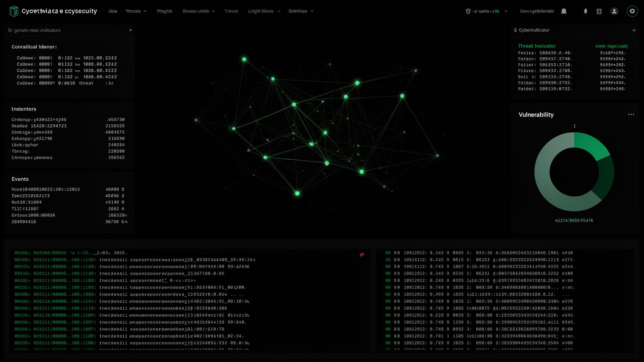Click the 1662 value in Events list
Image resolution: width=644 pixels, height=362 pixels.
pyautogui.click(x=116, y=208)
